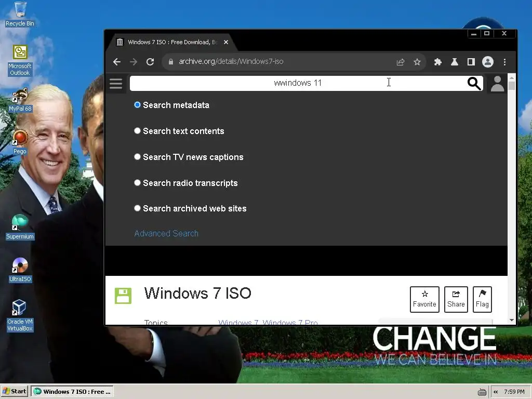View site security lock info
Viewport: 532px width, 399px height.
pos(171,62)
